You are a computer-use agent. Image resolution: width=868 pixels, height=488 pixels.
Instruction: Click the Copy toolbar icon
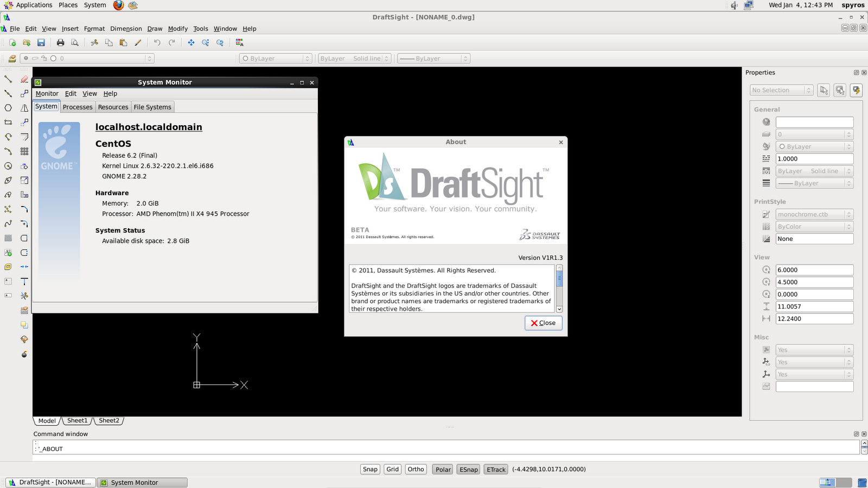tap(109, 42)
